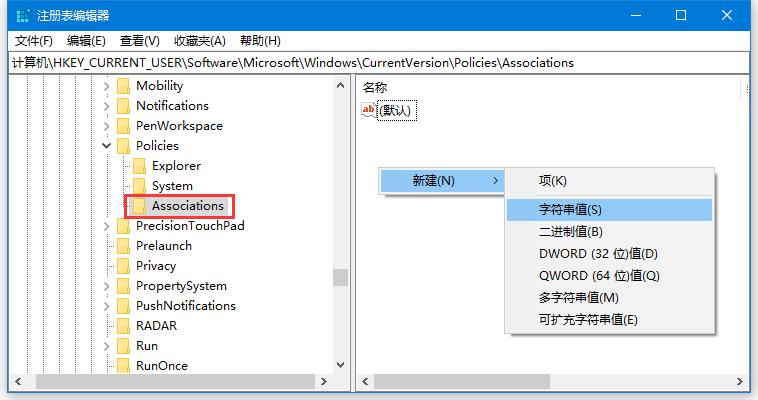Open the 收藏夹(A) menu
This screenshot has width=758, height=400.
(198, 41)
